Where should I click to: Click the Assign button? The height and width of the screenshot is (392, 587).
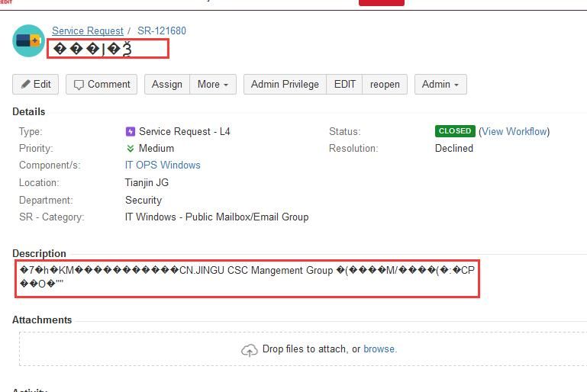[x=167, y=84]
